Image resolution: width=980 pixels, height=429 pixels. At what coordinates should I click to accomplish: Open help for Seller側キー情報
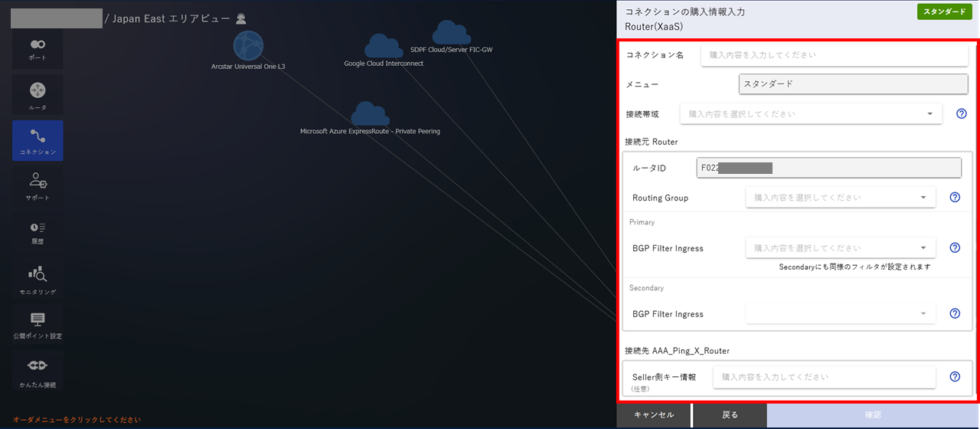(955, 376)
